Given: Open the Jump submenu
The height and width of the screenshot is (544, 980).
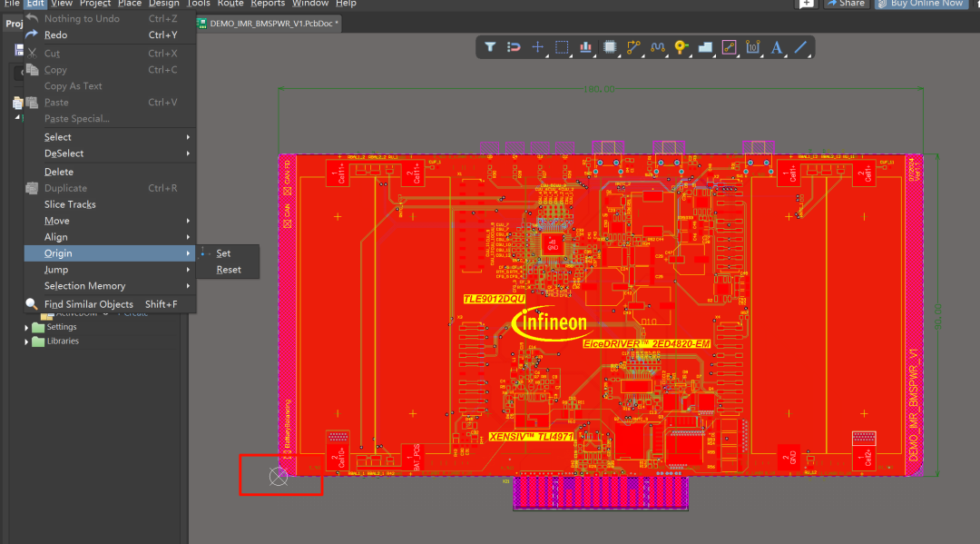Looking at the screenshot, I should pyautogui.click(x=110, y=270).
